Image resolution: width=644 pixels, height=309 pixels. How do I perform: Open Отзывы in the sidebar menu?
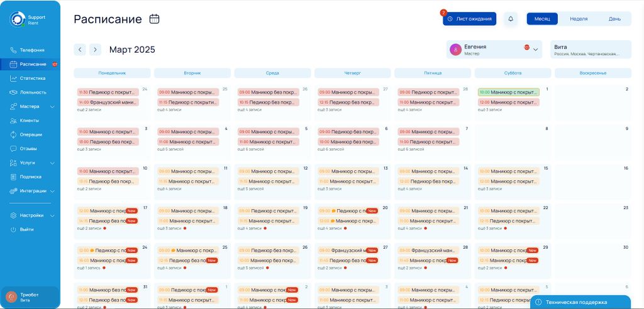[28, 149]
